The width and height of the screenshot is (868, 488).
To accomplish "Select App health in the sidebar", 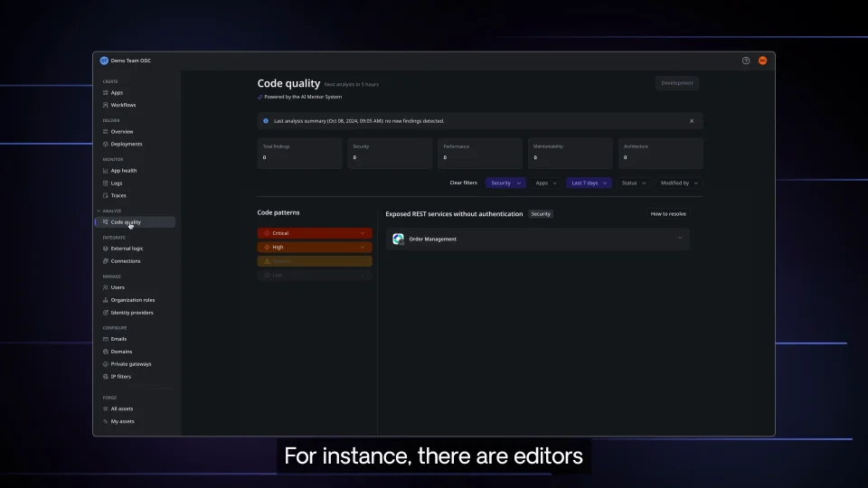I will (124, 171).
